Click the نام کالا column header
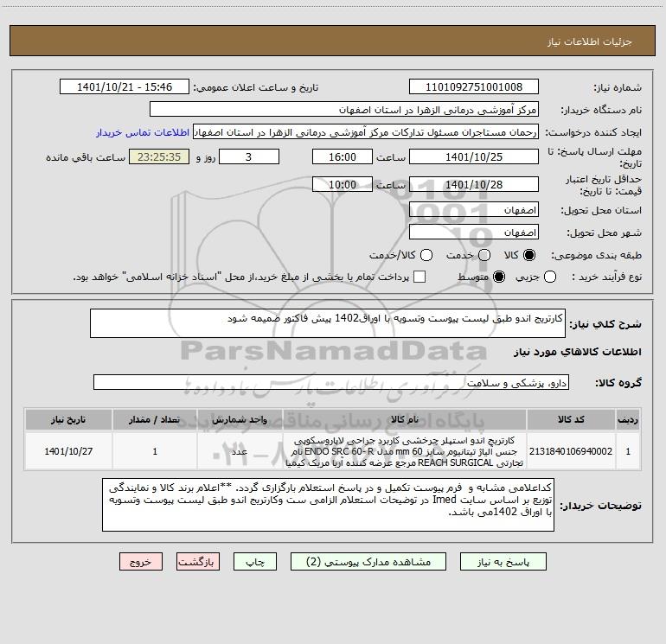 pos(405,419)
